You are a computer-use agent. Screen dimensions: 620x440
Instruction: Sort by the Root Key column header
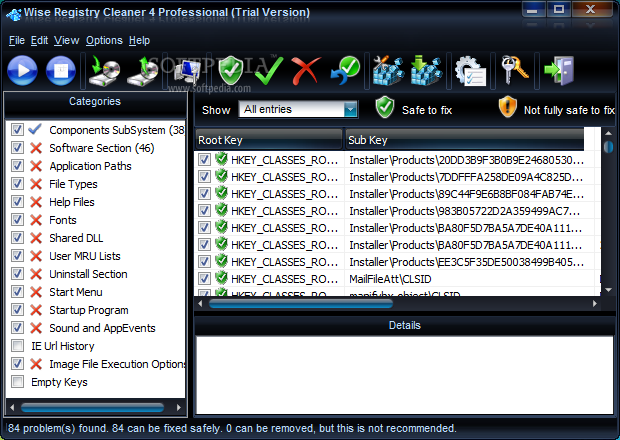tap(268, 140)
